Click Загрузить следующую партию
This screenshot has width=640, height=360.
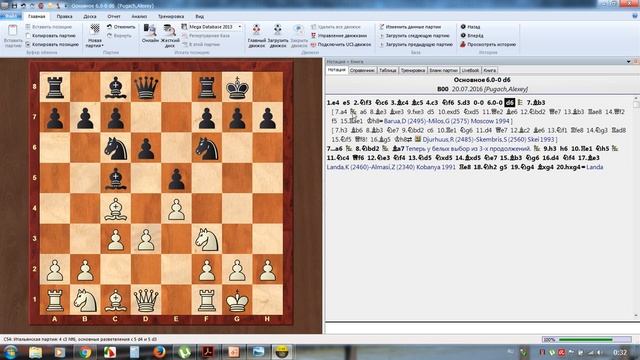coord(414,36)
